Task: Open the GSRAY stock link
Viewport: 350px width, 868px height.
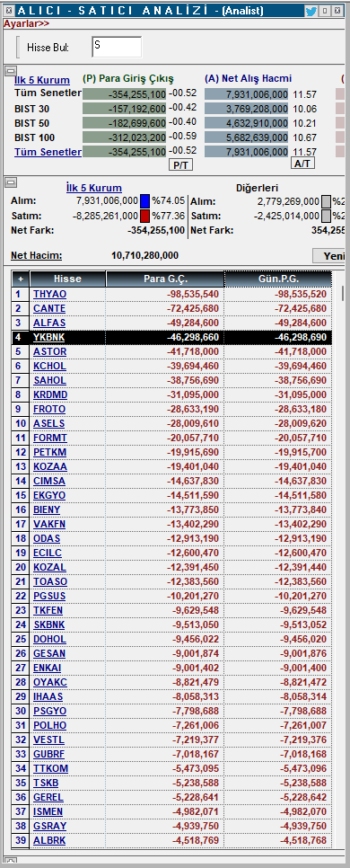Action: [49, 827]
